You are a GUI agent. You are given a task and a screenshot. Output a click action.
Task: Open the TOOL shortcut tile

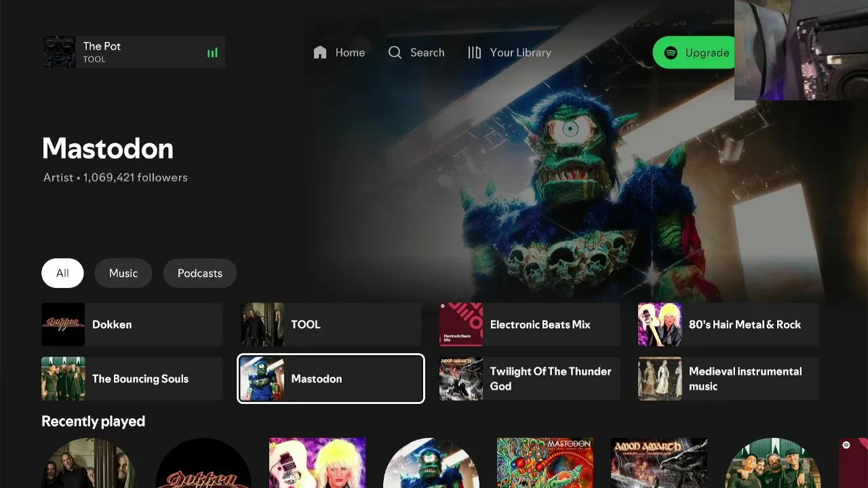click(x=331, y=325)
